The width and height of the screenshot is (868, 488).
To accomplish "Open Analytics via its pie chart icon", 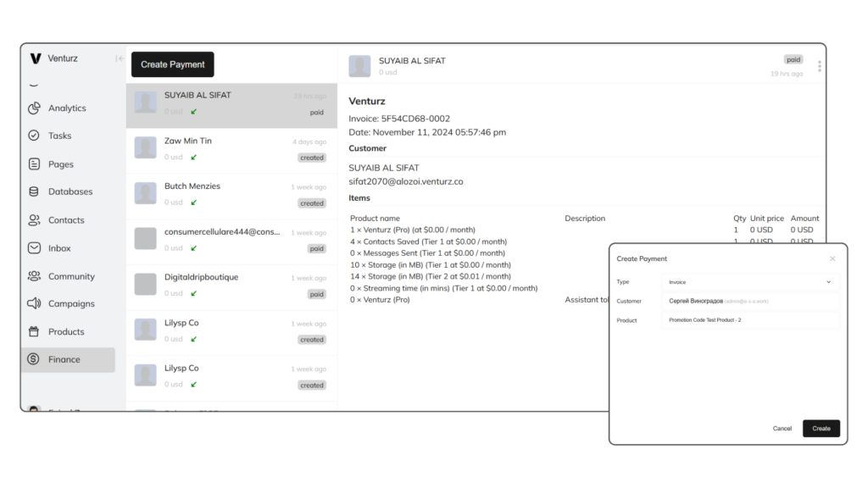I will pos(34,108).
